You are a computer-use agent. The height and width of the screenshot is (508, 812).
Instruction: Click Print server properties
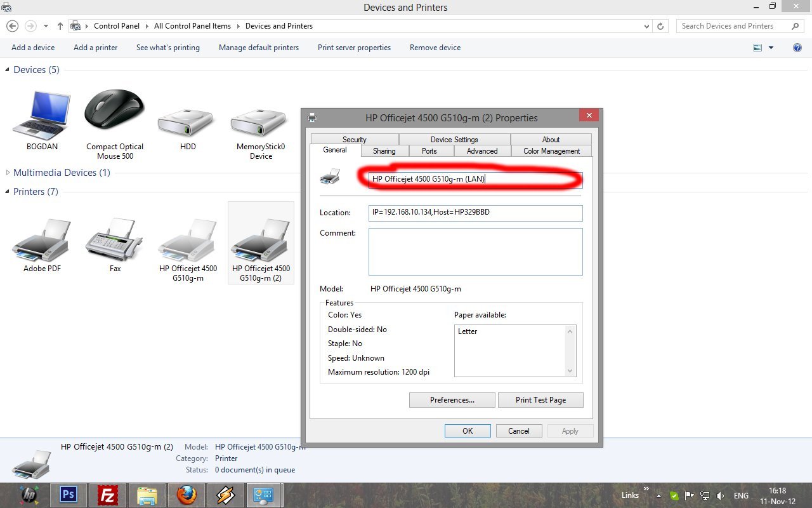pos(354,48)
